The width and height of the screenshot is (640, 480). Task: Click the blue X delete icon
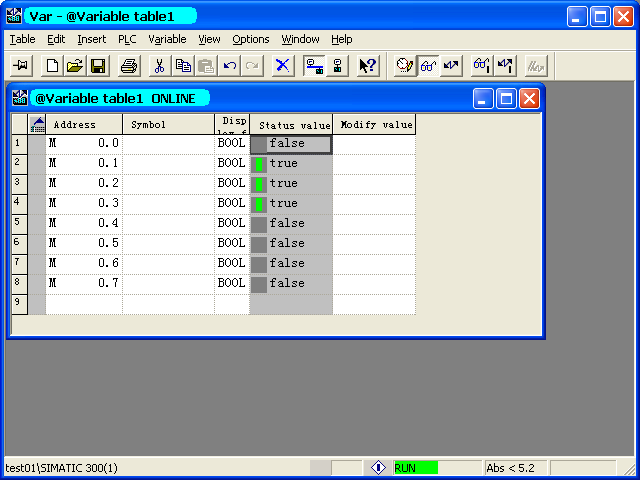(x=283, y=66)
